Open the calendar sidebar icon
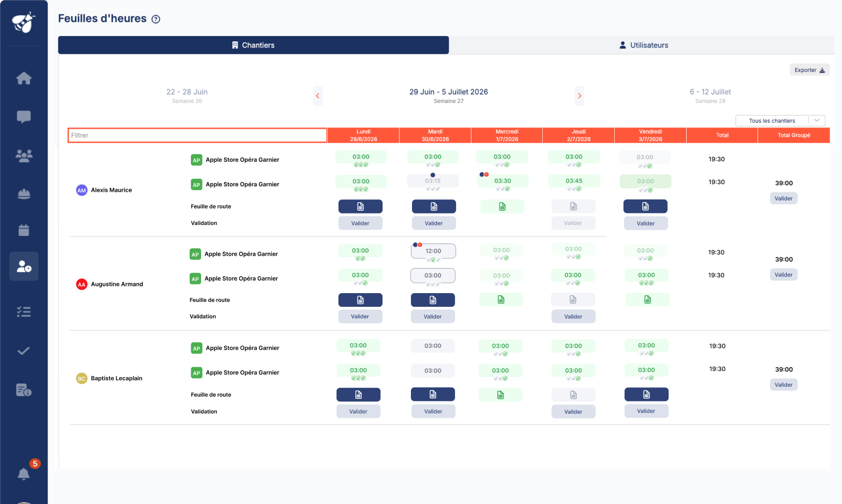The image size is (842, 504). click(24, 230)
